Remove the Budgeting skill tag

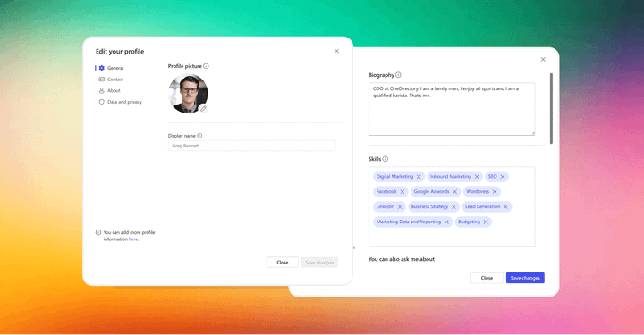click(x=486, y=222)
